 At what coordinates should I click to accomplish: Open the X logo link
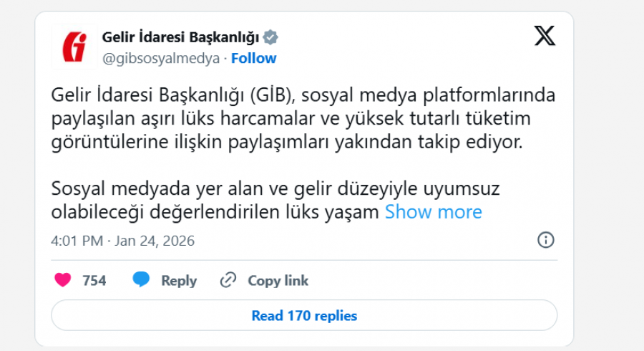pos(545,36)
